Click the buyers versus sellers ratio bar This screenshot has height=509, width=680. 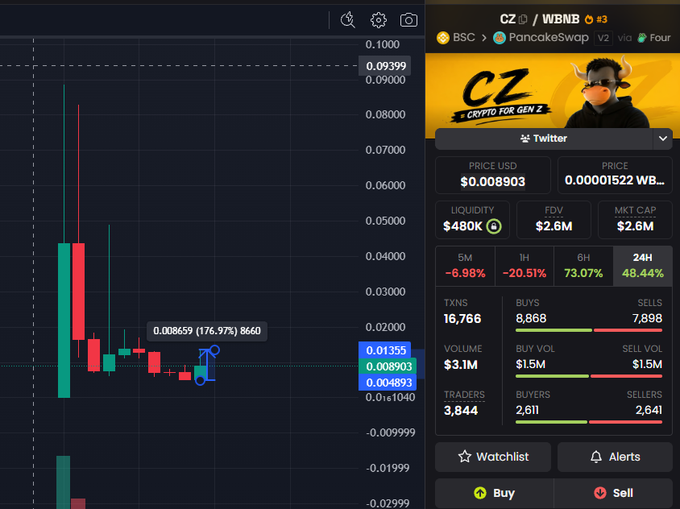(x=588, y=422)
